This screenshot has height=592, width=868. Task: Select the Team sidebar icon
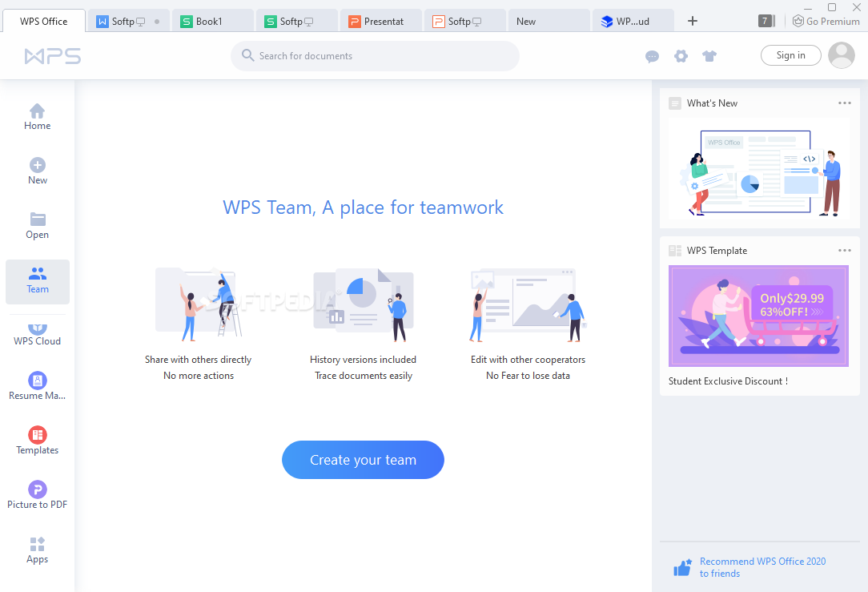tap(38, 281)
